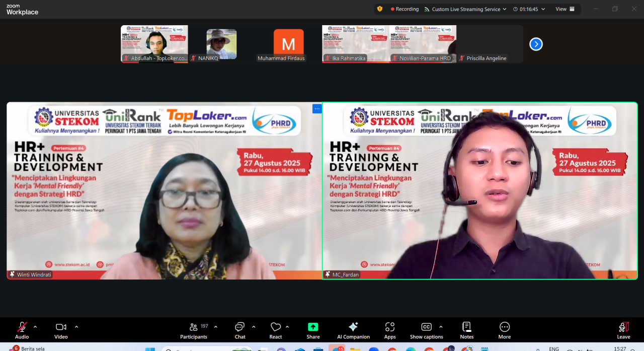Select Novilian-Parama HRD video thumbnail
Viewport: 644px width, 351px height.
tap(423, 44)
